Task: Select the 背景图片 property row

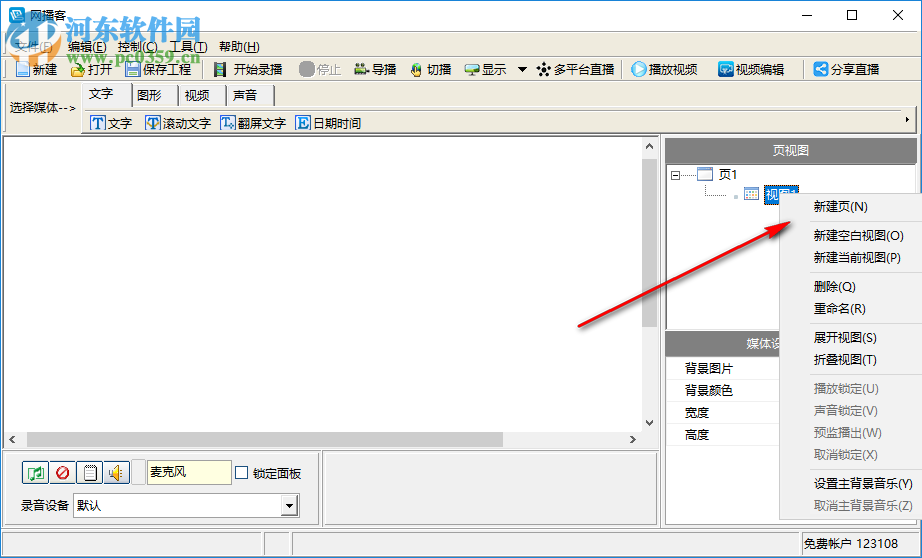Action: click(x=723, y=369)
